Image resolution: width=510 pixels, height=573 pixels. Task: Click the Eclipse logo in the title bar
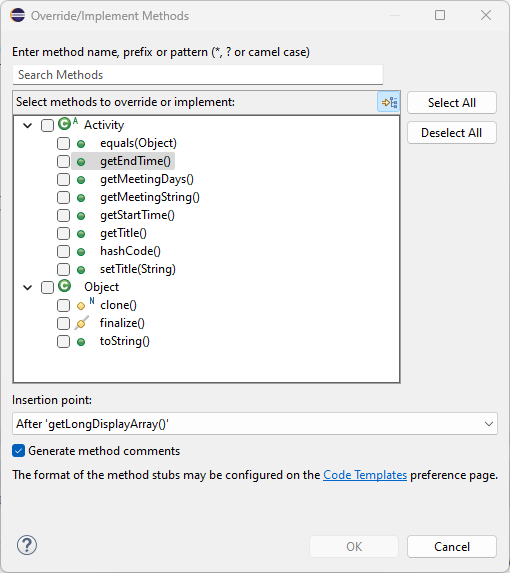point(18,15)
